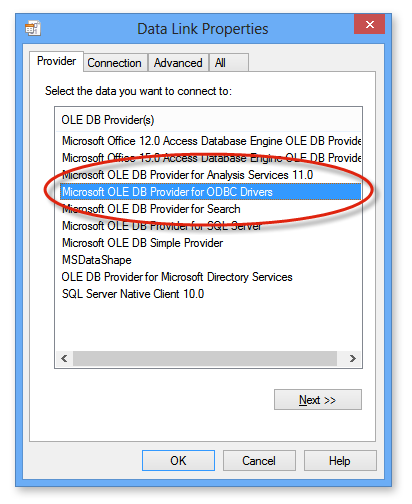The image size is (412, 504).
Task: Open Help for the dialog
Action: pyautogui.click(x=340, y=461)
